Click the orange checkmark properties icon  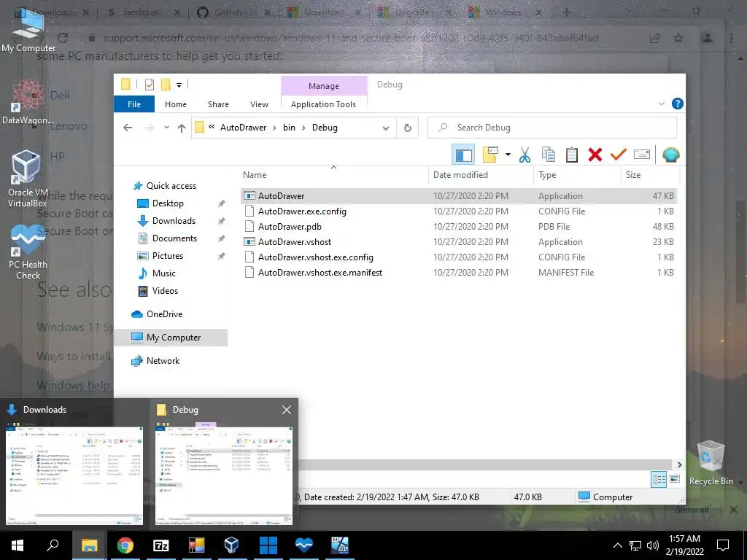point(619,155)
